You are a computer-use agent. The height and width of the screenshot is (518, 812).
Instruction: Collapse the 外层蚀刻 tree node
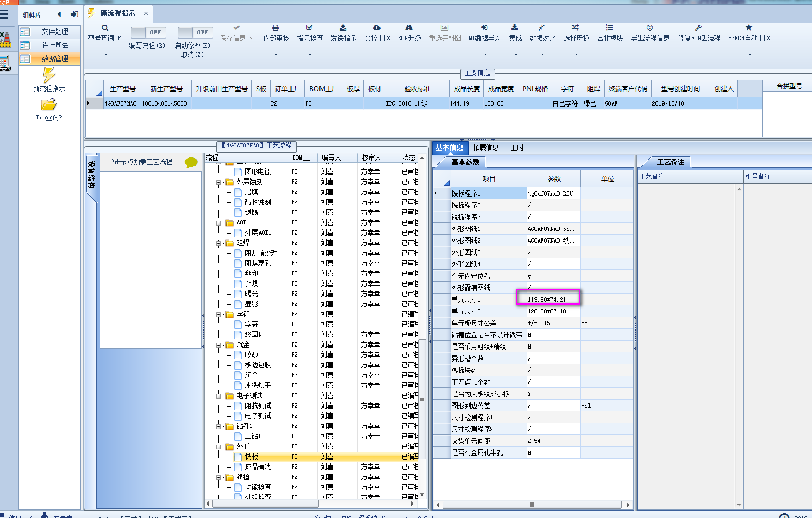point(219,182)
